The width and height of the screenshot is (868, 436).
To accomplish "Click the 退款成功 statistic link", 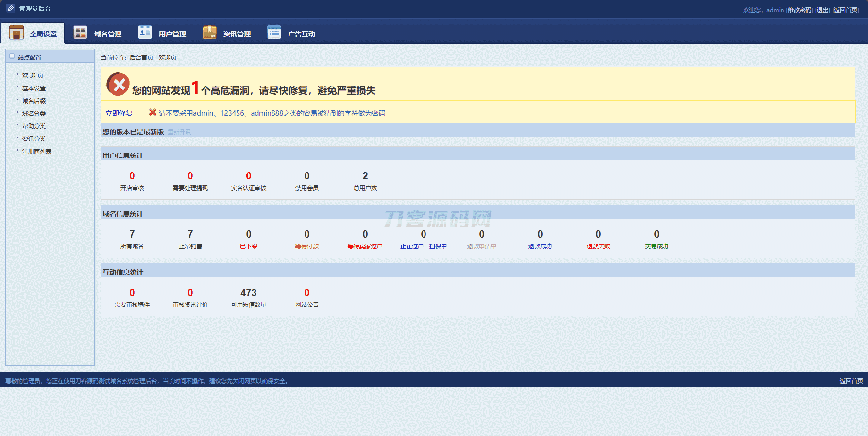I will (x=540, y=246).
